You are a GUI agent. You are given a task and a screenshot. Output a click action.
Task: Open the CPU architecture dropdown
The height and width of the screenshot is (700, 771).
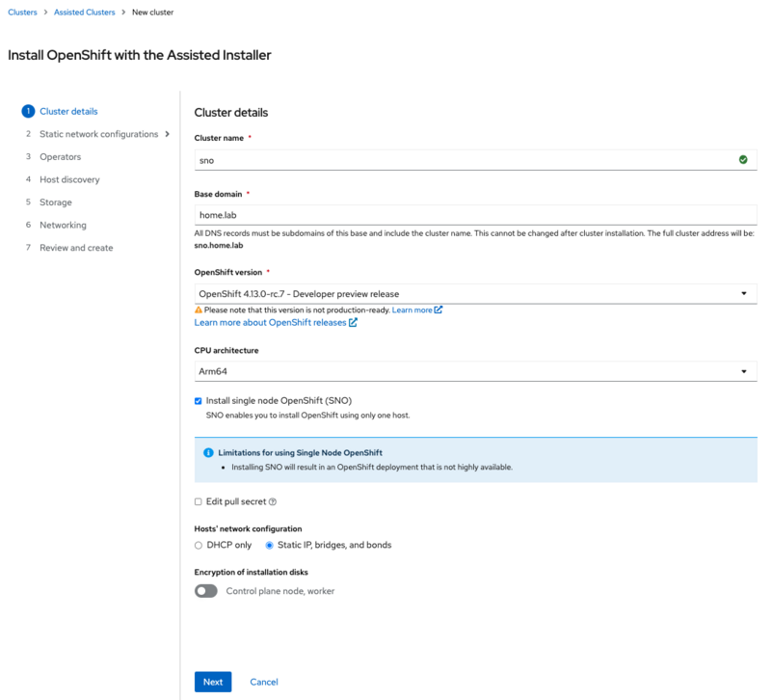475,371
